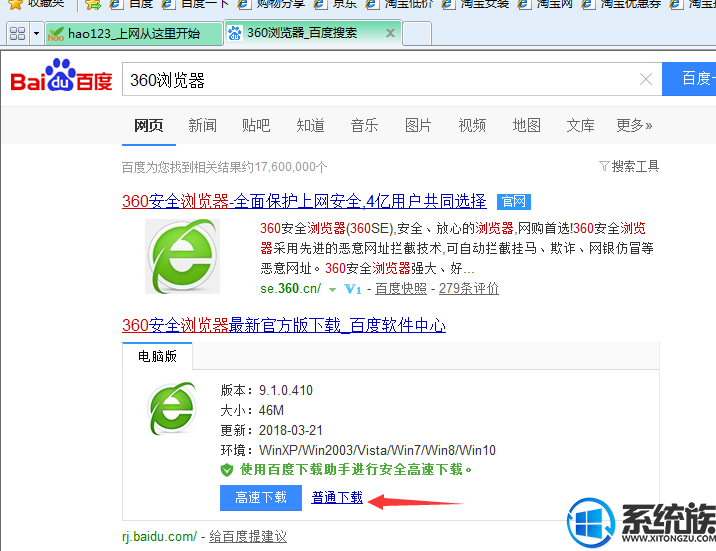
Task: Click the blue 官网 badge
Action: pyautogui.click(x=514, y=201)
